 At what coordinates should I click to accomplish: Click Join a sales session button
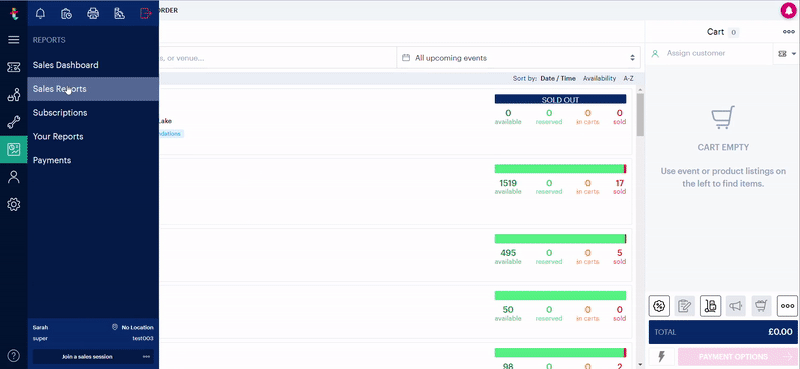click(x=87, y=357)
